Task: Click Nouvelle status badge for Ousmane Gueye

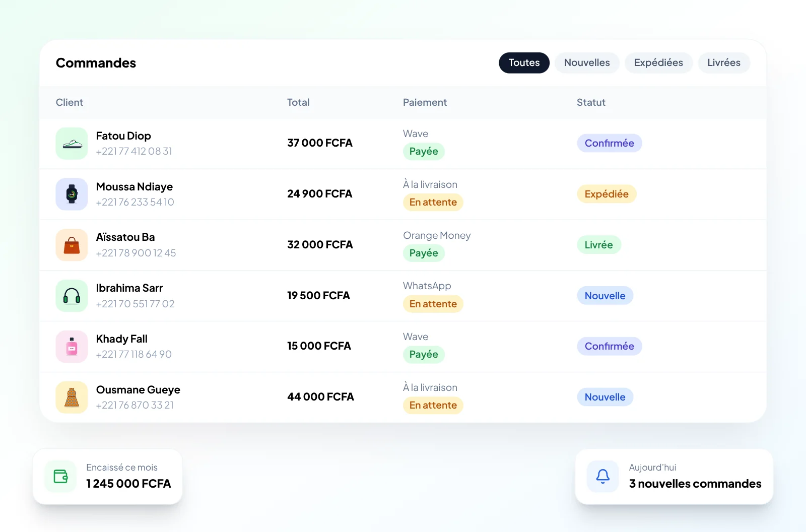Action: pyautogui.click(x=605, y=397)
